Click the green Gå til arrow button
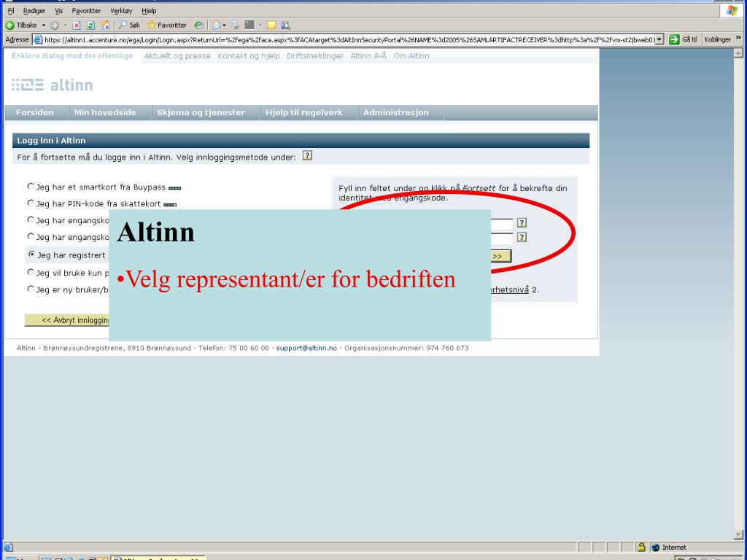 pyautogui.click(x=674, y=39)
